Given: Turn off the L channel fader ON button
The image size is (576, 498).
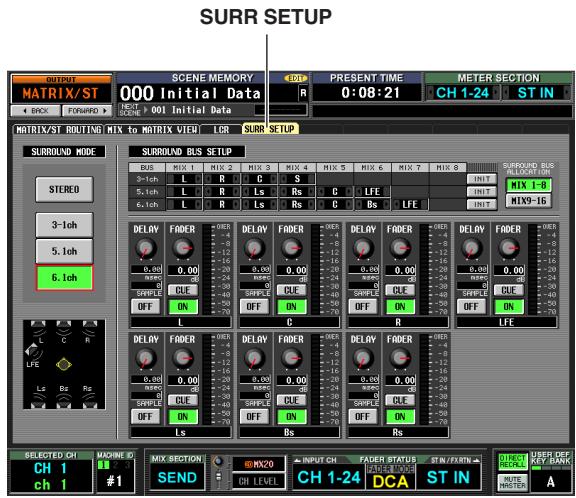Looking at the screenshot, I should (183, 307).
